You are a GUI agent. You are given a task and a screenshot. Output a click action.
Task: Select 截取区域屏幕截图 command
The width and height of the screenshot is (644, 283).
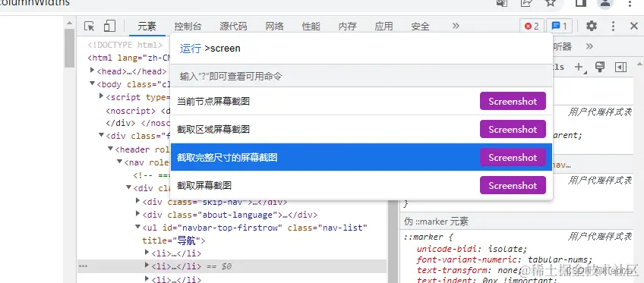point(361,129)
